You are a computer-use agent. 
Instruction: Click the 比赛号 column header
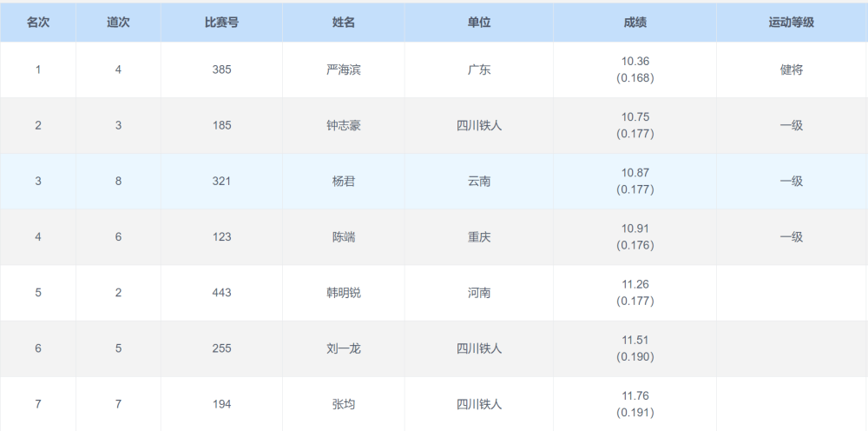[221, 23]
